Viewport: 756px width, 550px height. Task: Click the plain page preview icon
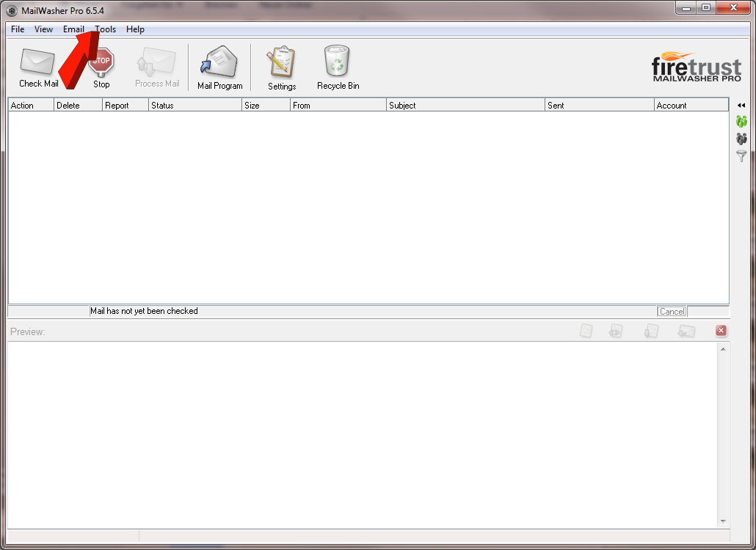point(586,331)
